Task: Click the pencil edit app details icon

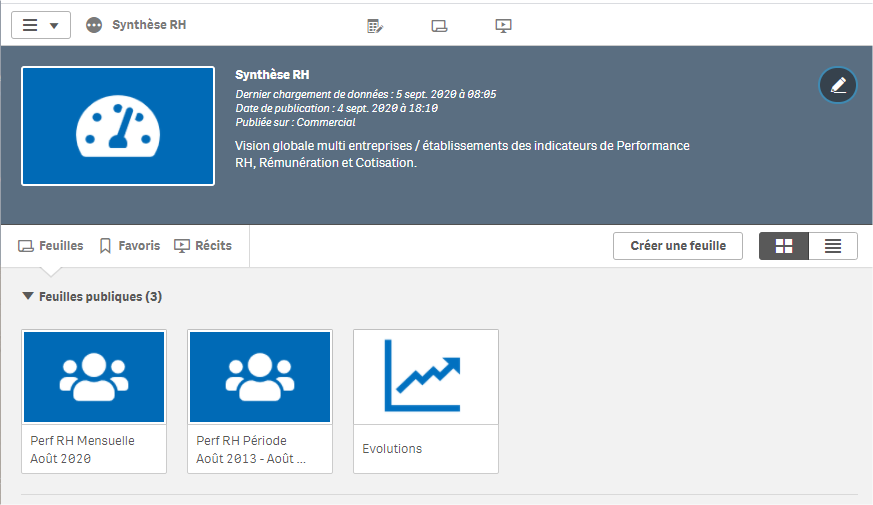Action: [x=838, y=85]
